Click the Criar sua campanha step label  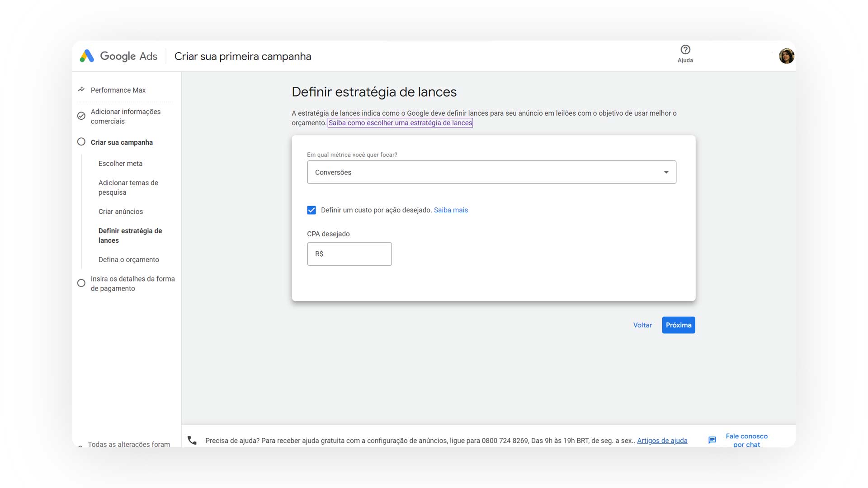[x=122, y=142]
